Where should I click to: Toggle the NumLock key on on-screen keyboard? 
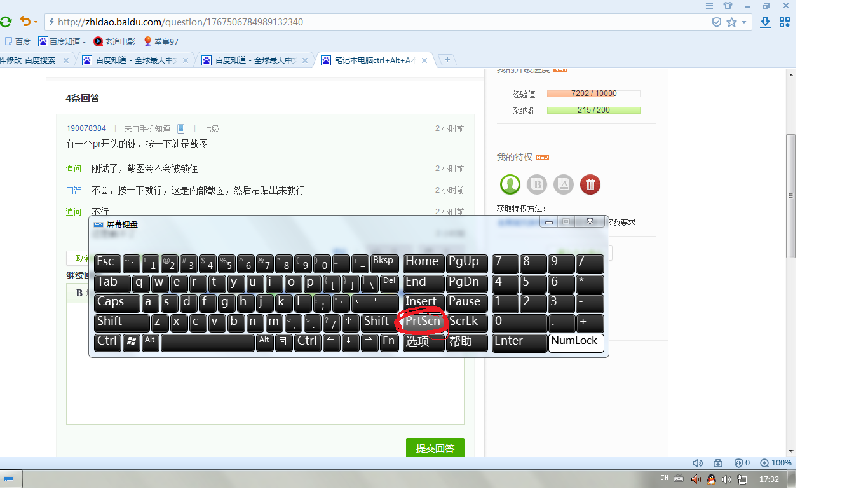[x=576, y=343]
